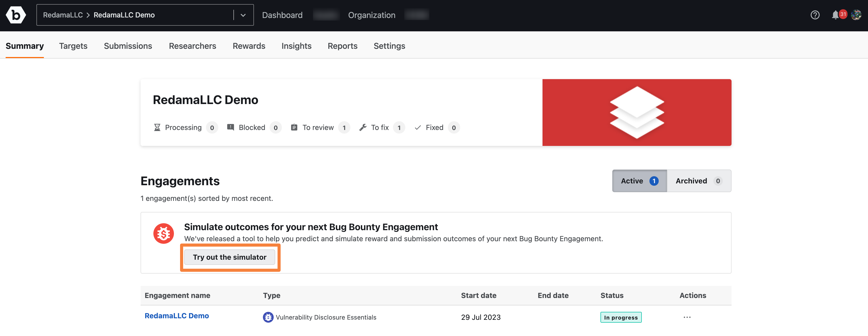
Task: Click the Actions column header
Action: pos(693,295)
